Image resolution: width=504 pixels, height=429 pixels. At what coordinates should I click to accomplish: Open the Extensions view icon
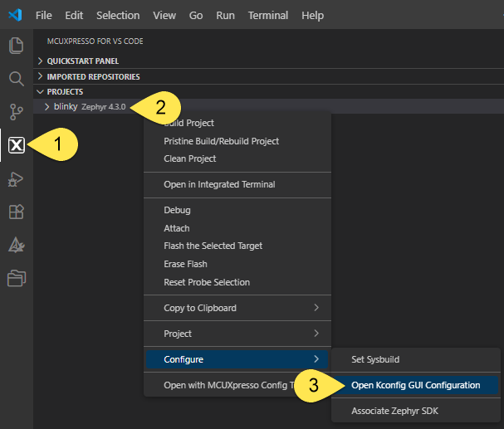tap(16, 212)
